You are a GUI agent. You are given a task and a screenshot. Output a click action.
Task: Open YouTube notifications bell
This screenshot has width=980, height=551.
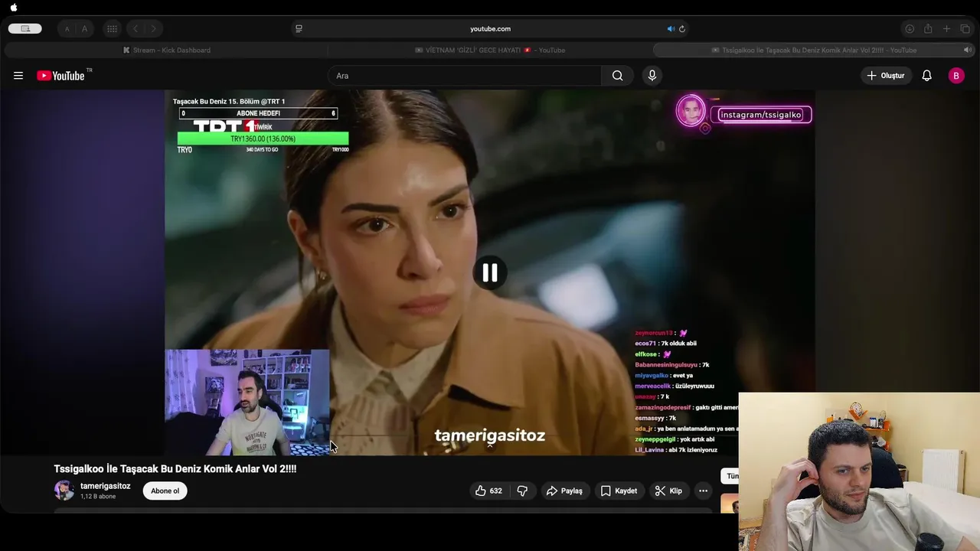[926, 76]
